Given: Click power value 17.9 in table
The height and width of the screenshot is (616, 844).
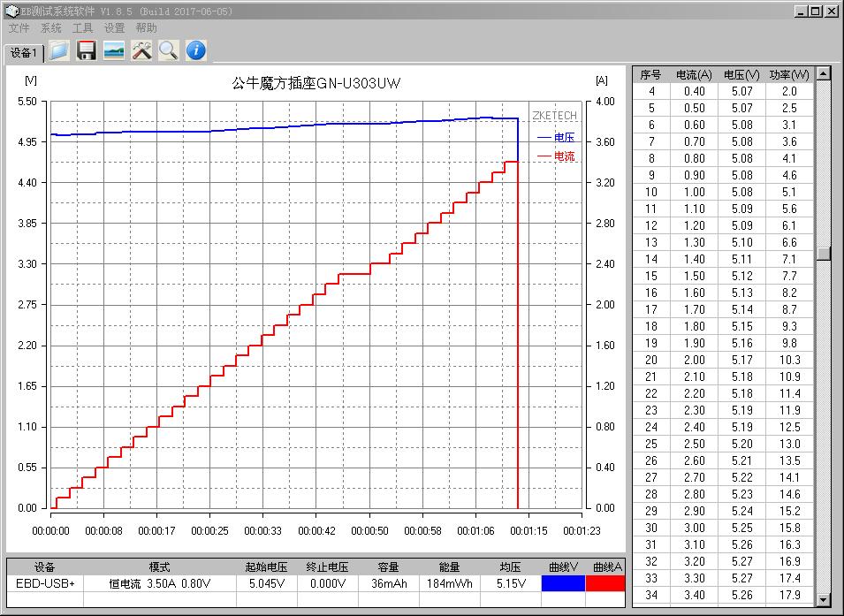Looking at the screenshot, I should pos(789,595).
